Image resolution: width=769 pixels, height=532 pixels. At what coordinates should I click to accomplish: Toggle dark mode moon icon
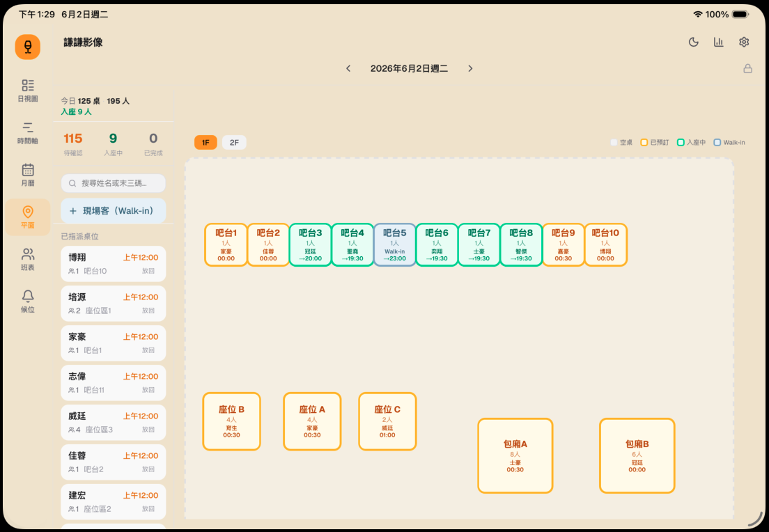694,42
